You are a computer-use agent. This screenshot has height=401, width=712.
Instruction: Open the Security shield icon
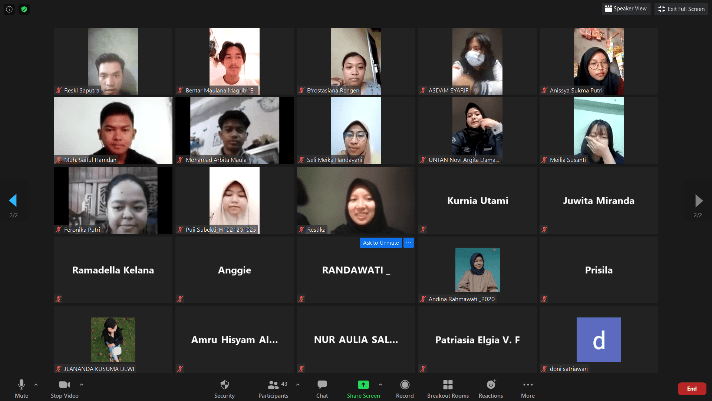pyautogui.click(x=224, y=385)
